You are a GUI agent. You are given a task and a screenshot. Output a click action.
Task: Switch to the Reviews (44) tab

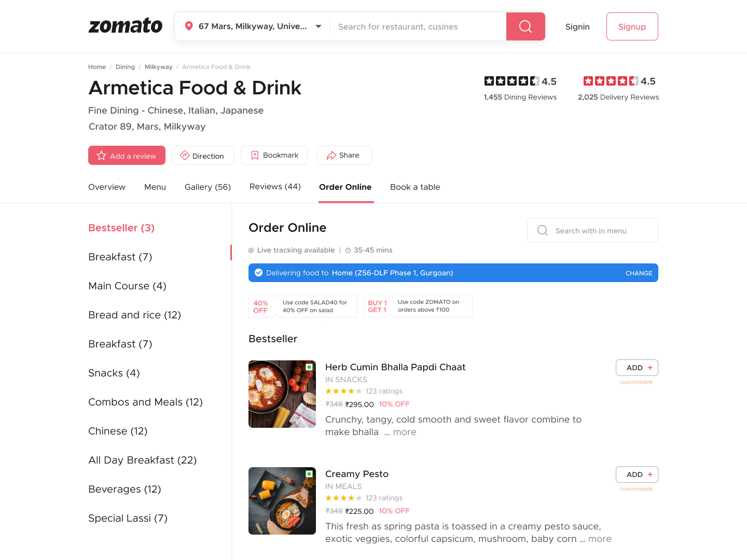[x=275, y=187]
